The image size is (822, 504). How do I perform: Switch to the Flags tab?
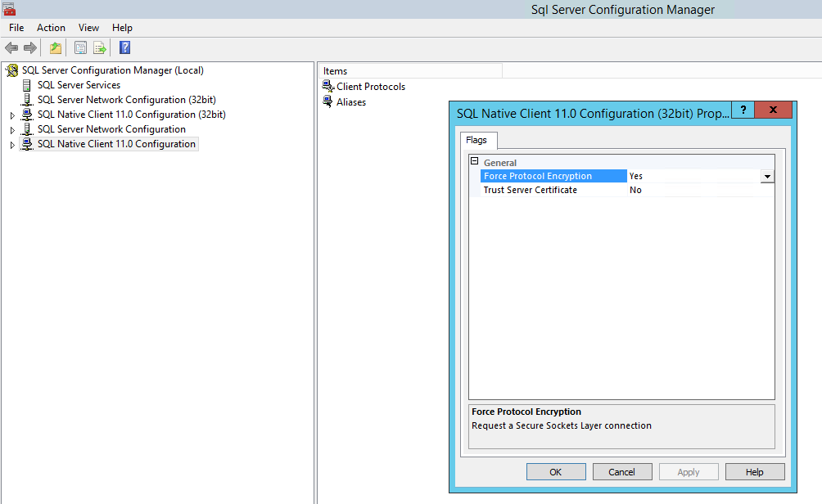477,140
